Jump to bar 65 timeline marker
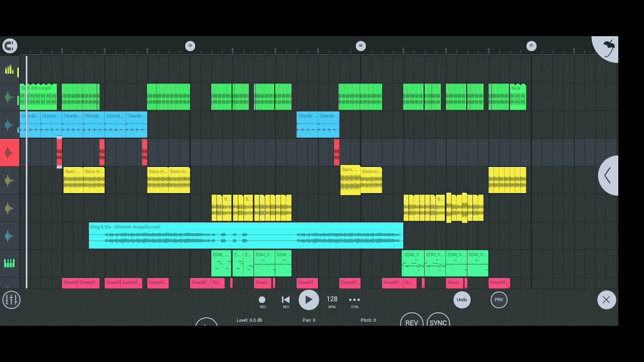 point(360,46)
